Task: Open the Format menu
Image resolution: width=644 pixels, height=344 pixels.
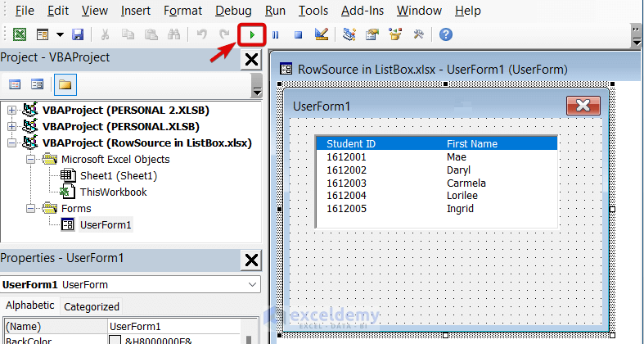Action: point(182,11)
